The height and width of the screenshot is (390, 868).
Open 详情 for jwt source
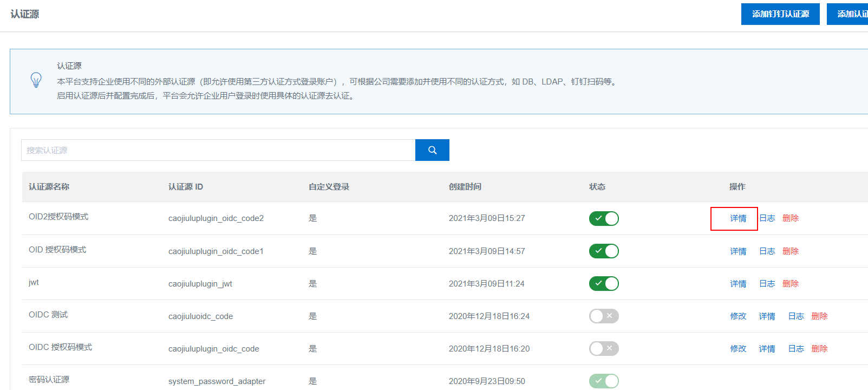pyautogui.click(x=738, y=284)
